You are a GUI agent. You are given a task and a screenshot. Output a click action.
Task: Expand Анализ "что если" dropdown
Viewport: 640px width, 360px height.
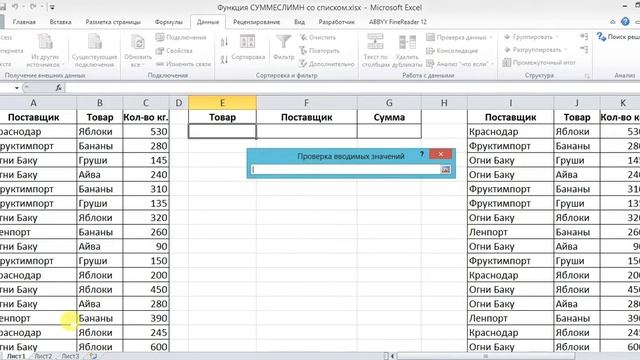point(492,64)
